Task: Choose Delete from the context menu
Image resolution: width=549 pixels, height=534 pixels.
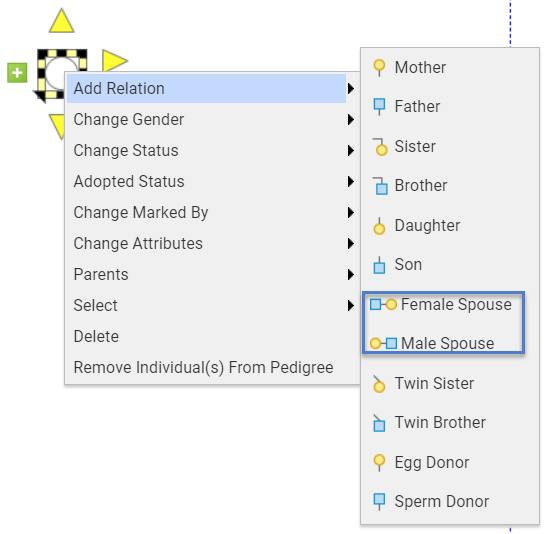Action: point(212,337)
